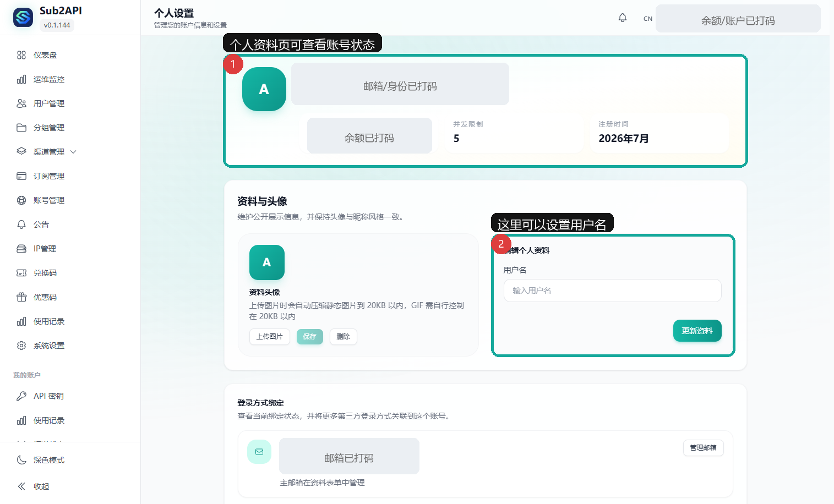834x504 pixels.
Task: Click the email envelope icon in 登录方式绑定
Action: click(x=259, y=452)
